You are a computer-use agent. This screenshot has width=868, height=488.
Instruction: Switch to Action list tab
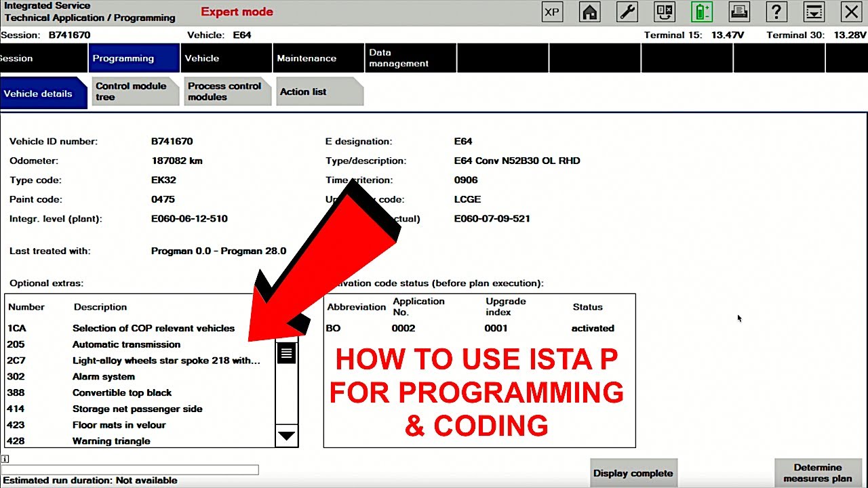tap(319, 91)
